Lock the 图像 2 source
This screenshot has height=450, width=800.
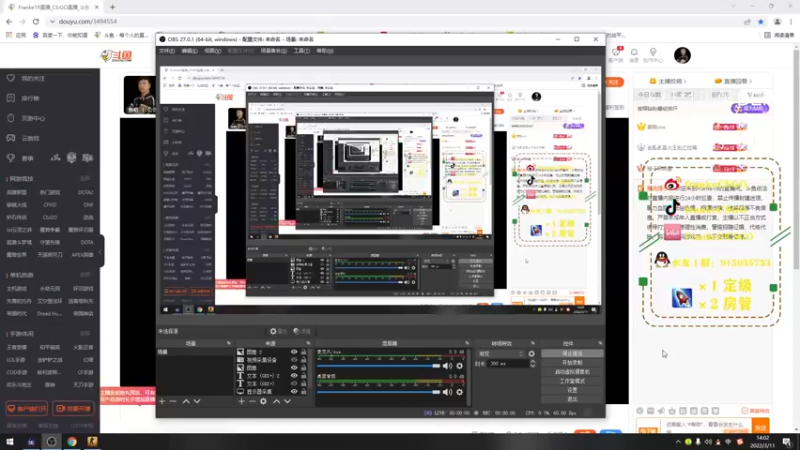tap(304, 352)
